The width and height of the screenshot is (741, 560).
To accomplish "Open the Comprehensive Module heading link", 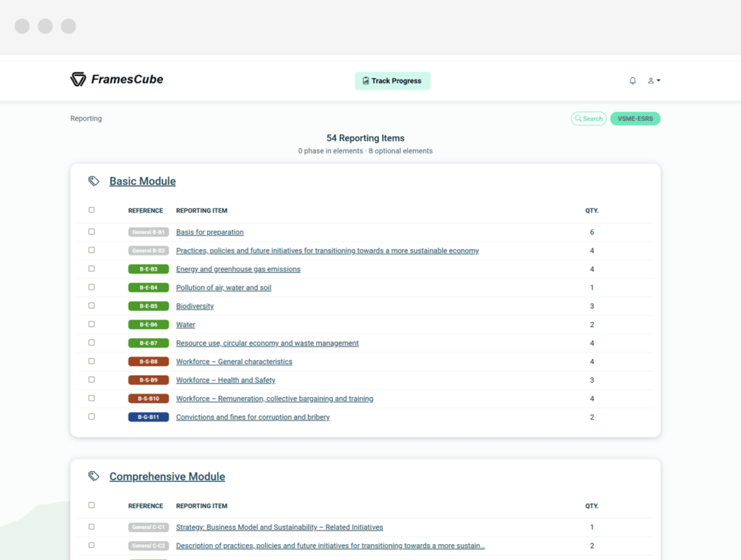I will [x=167, y=476].
